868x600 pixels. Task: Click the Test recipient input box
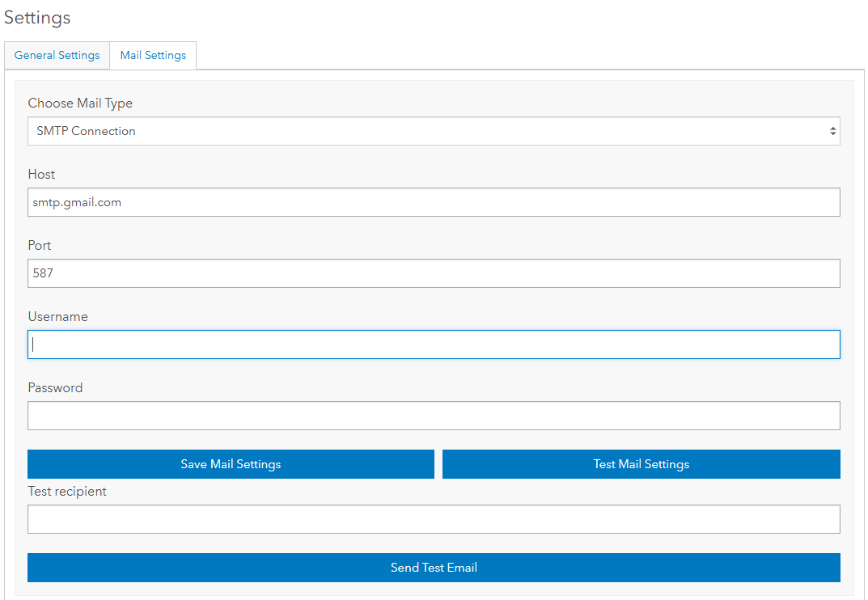[x=434, y=519]
